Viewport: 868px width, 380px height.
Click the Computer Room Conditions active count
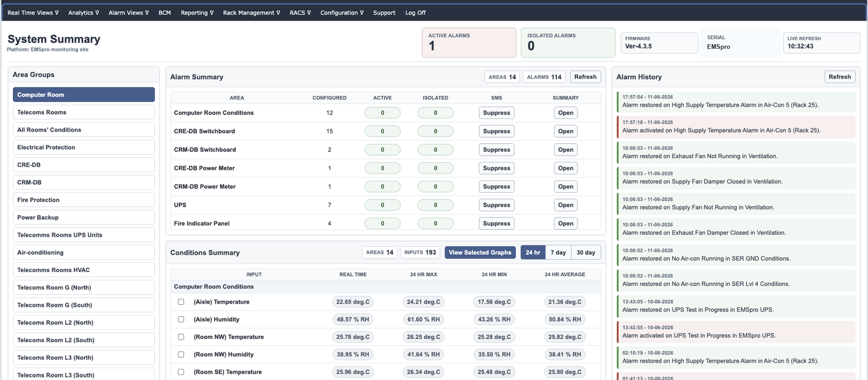(x=383, y=113)
